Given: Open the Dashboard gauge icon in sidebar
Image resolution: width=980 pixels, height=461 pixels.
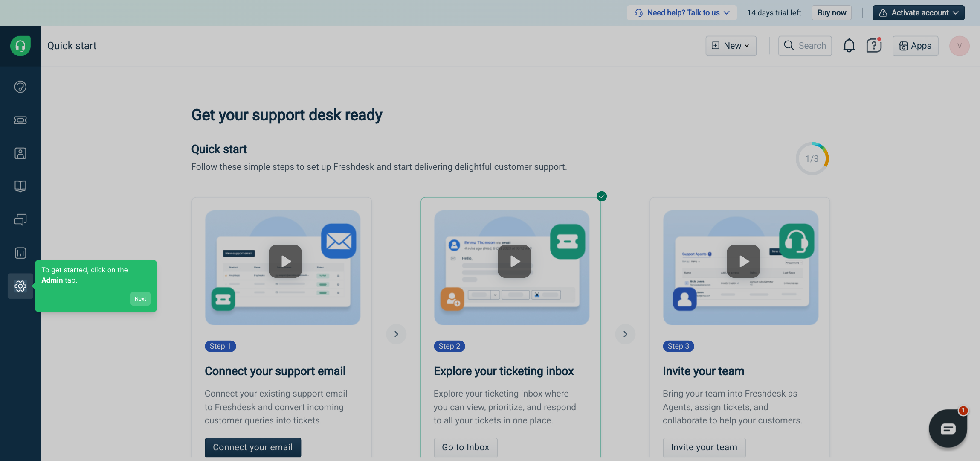Looking at the screenshot, I should [20, 87].
